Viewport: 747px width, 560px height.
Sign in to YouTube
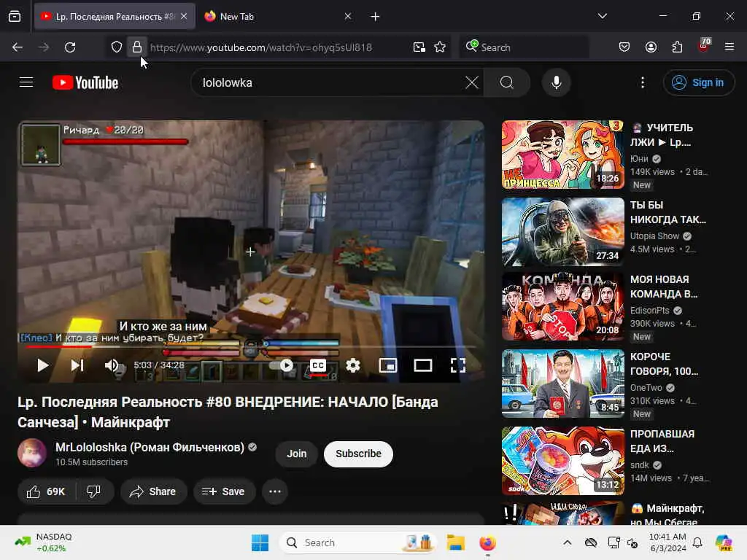[x=698, y=82]
